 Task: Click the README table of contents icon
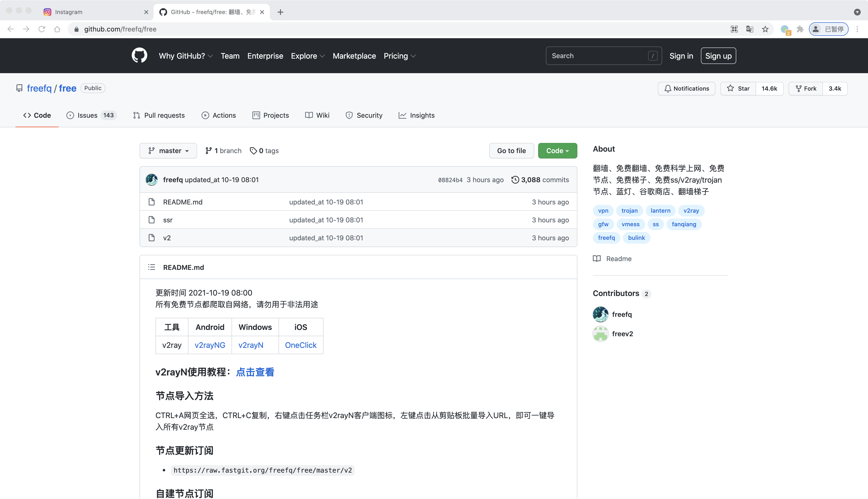(x=151, y=267)
